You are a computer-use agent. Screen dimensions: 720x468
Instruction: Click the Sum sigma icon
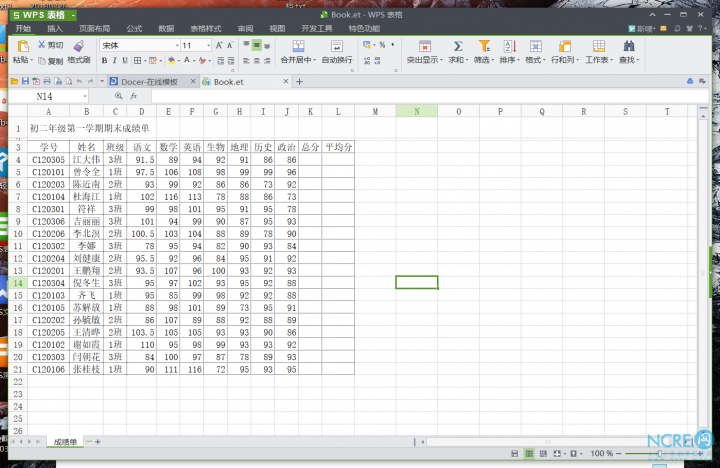coord(458,46)
